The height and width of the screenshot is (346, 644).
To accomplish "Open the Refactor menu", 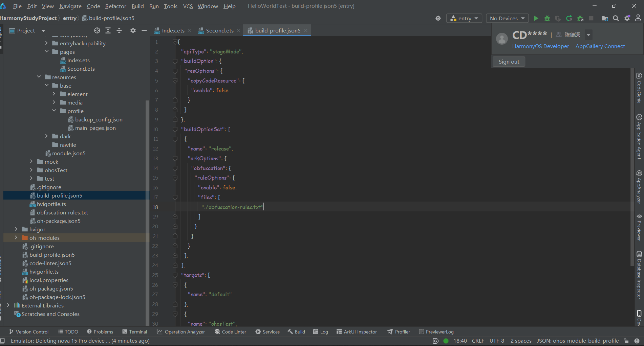I will click(x=115, y=6).
